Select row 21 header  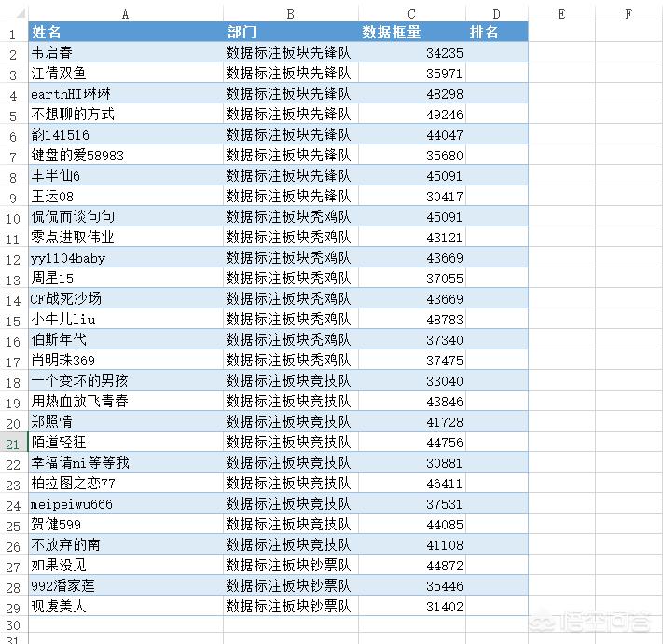[x=14, y=443]
